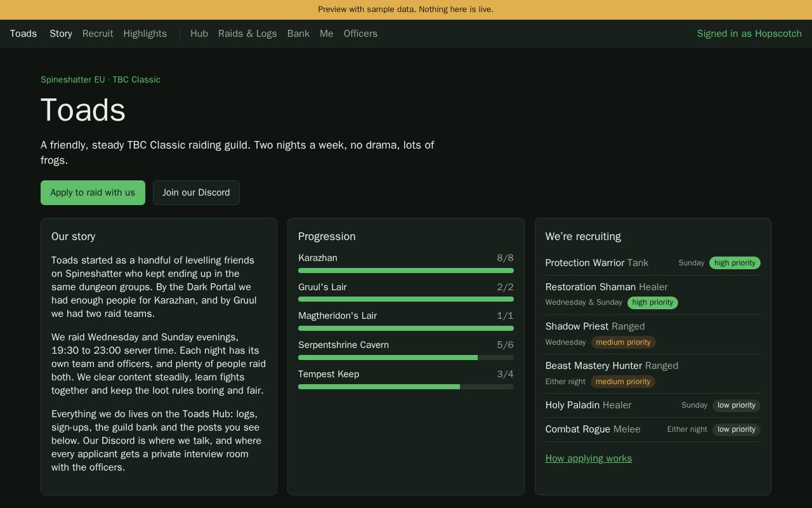Click the Gruul's Lair progress bar
The image size is (812, 508).
click(406, 299)
